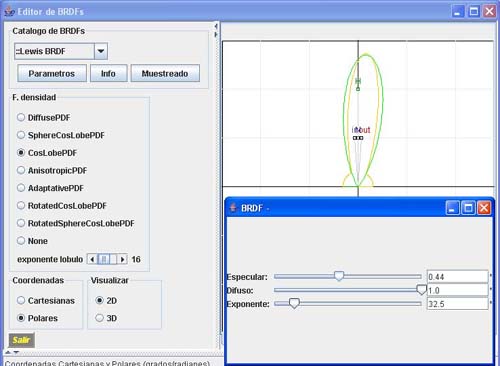Click the Parametros button
Viewport: 500px width, 366px height.
pos(52,73)
